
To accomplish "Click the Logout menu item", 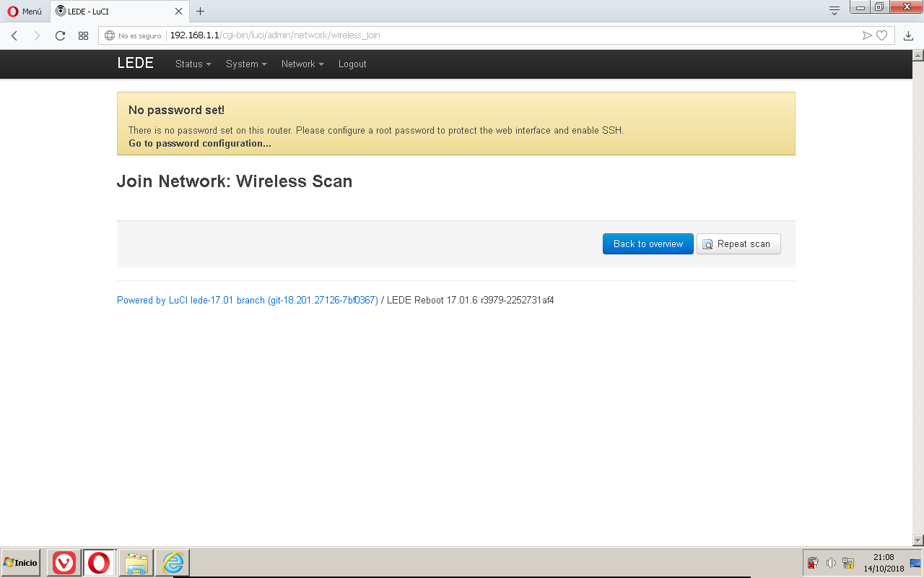I will coord(352,64).
